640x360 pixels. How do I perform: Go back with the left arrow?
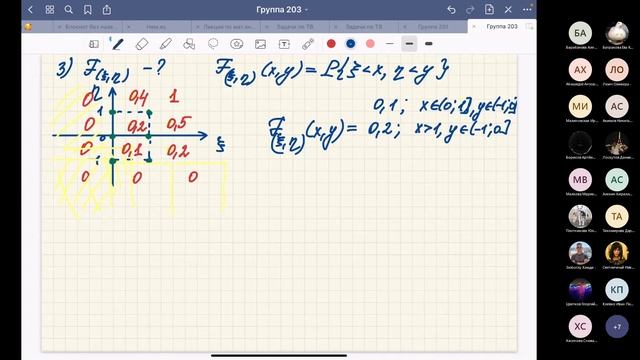coord(31,9)
